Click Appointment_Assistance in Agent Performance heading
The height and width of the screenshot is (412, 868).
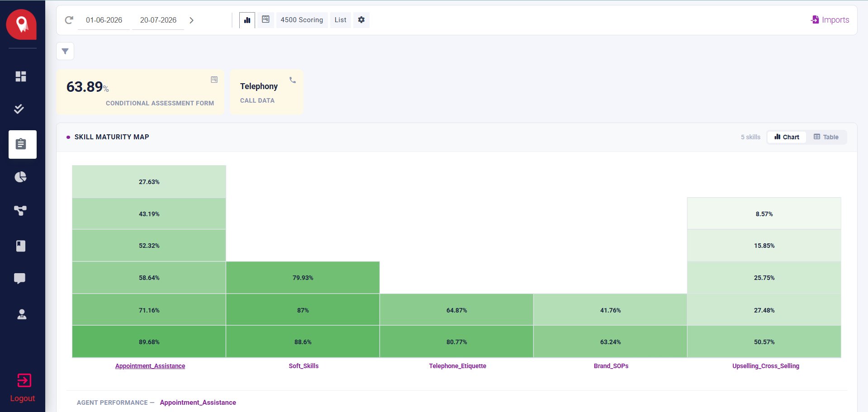(x=198, y=403)
